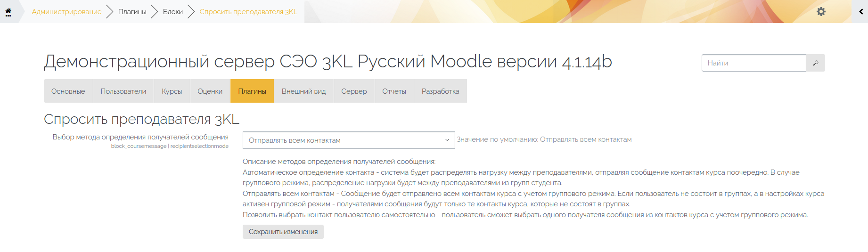Switch to the Оценки tab
The height and width of the screenshot is (252, 868).
tap(210, 91)
